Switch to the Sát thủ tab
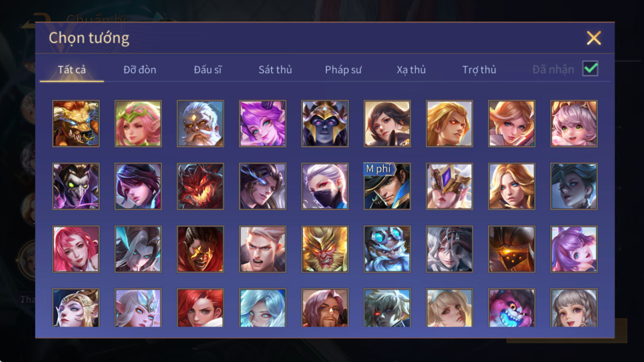The width and height of the screenshot is (644, 362). pos(275,69)
